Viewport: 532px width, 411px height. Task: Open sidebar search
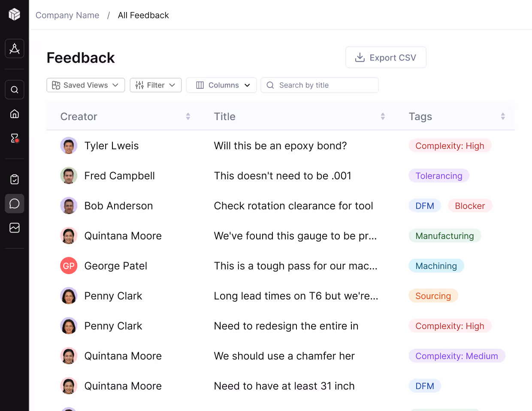click(14, 89)
